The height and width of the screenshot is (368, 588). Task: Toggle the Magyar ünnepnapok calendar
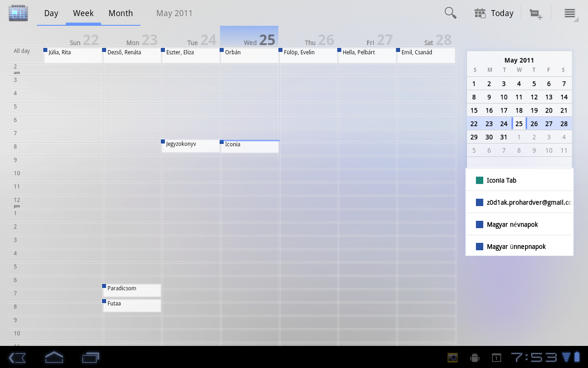pos(519,247)
